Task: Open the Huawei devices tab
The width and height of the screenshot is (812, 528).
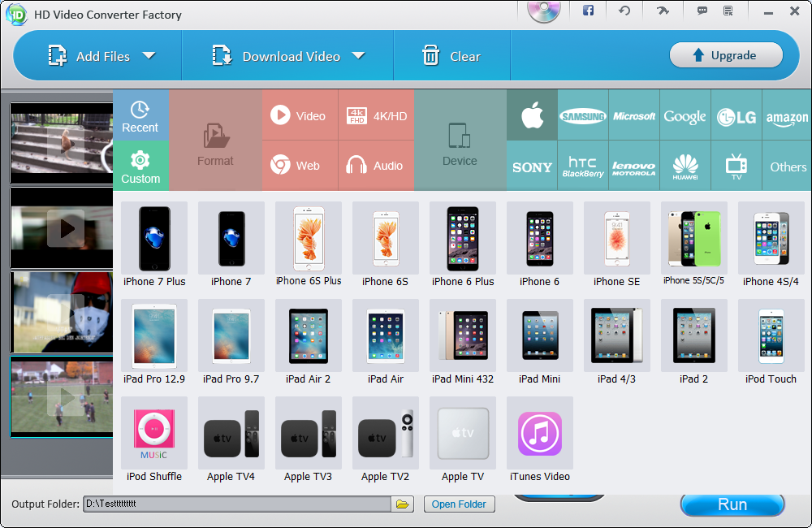Action: [x=685, y=166]
